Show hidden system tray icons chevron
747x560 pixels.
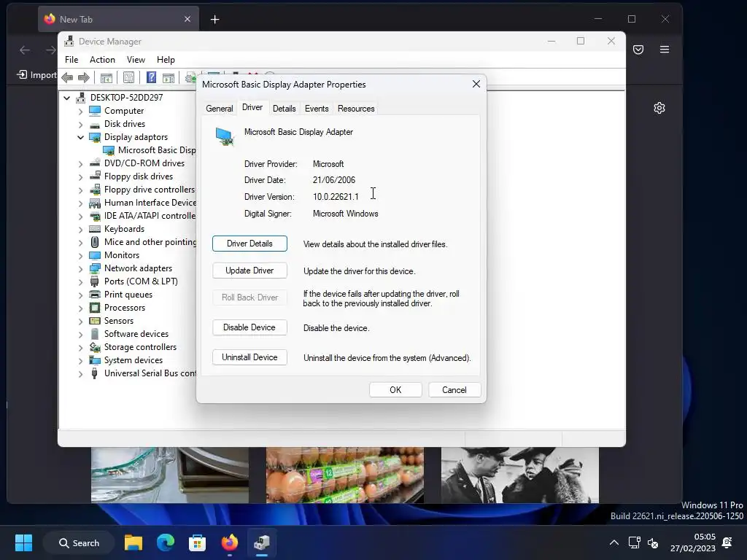614,542
